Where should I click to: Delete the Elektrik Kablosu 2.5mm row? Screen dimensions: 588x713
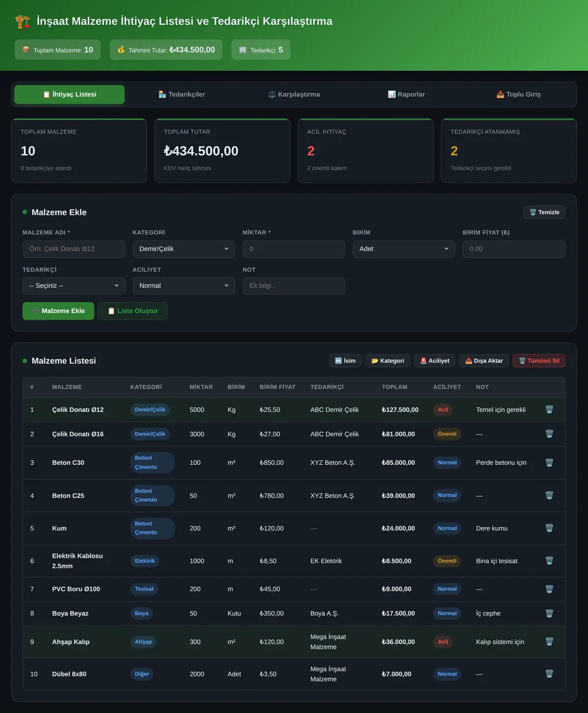(549, 560)
